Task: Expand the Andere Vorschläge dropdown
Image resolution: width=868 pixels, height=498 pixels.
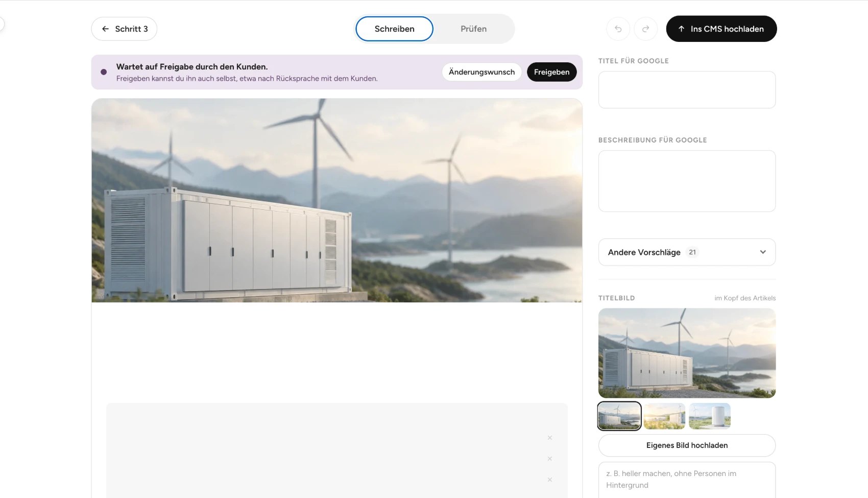Action: click(x=687, y=252)
